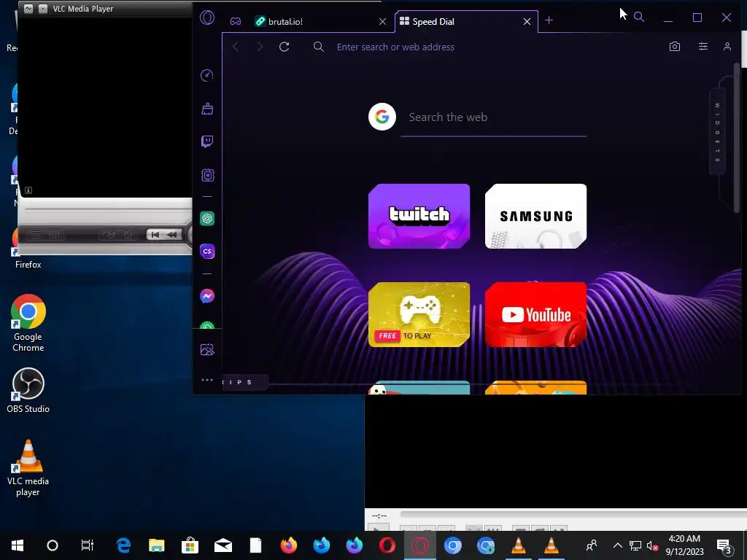Open a new tab with plus button
The width and height of the screenshot is (747, 560).
(549, 20)
